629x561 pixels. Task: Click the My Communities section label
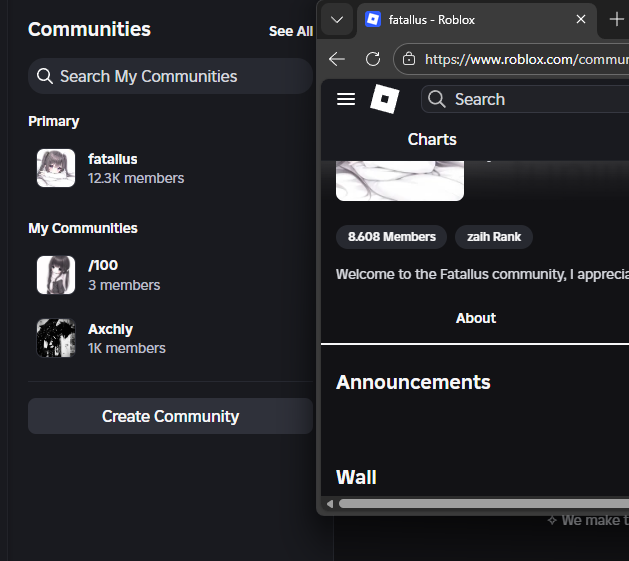coord(83,228)
